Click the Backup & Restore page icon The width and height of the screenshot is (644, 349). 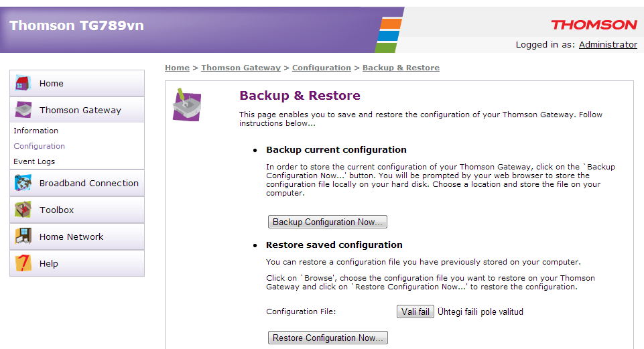tap(187, 104)
